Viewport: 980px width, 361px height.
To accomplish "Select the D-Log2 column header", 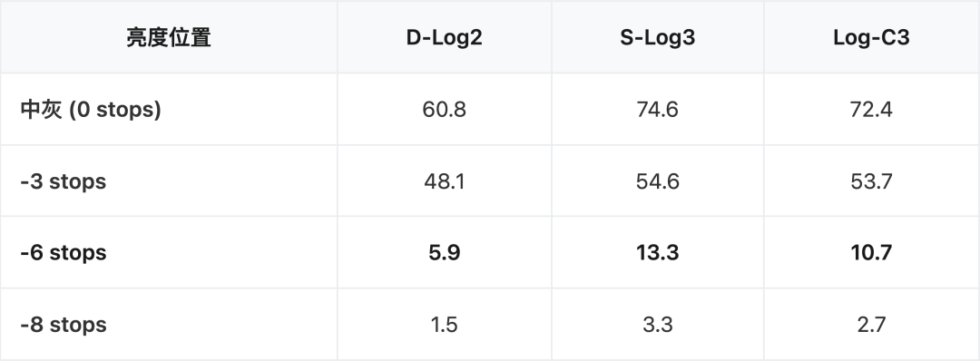I will (x=445, y=37).
